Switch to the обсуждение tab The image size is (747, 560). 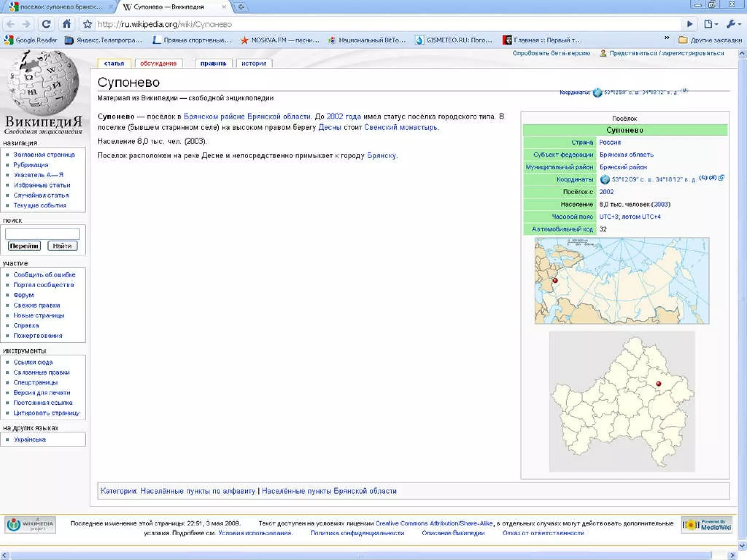pyautogui.click(x=158, y=63)
